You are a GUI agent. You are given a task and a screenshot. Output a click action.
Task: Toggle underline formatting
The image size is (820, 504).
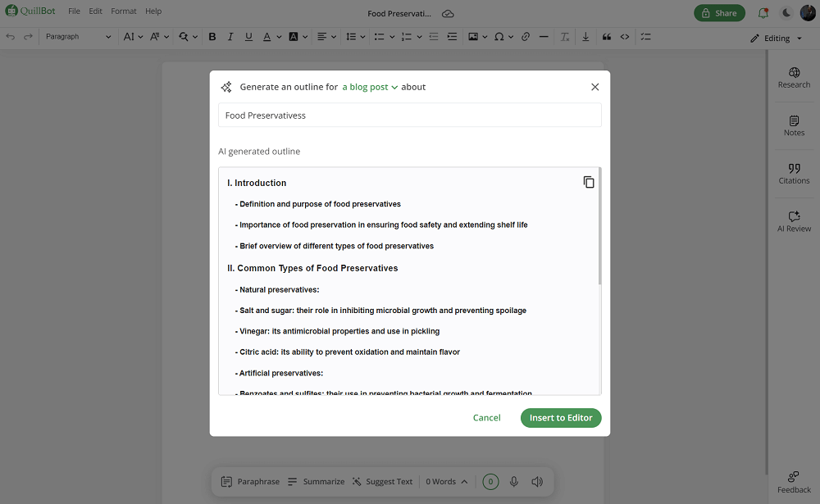pos(248,37)
